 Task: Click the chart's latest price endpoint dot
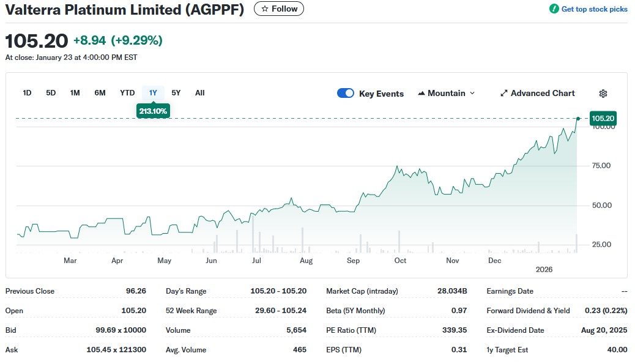578,119
